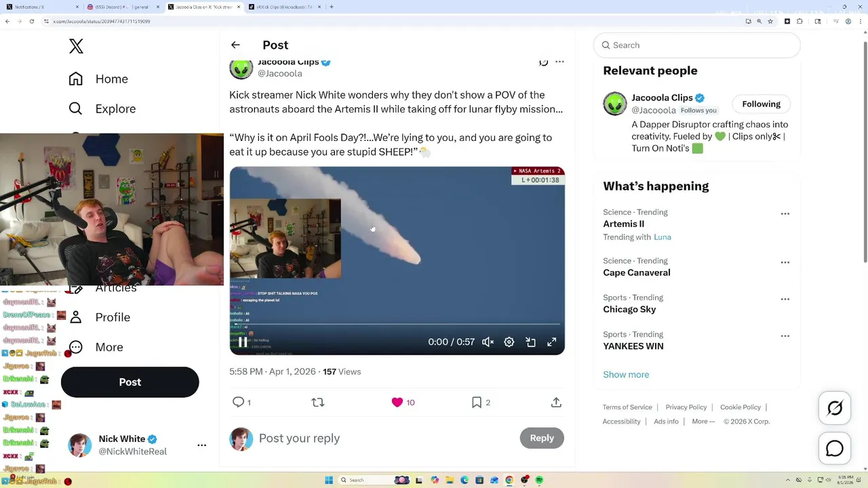The height and width of the screenshot is (488, 868).
Task: Open Home from the sidebar
Action: point(98,79)
